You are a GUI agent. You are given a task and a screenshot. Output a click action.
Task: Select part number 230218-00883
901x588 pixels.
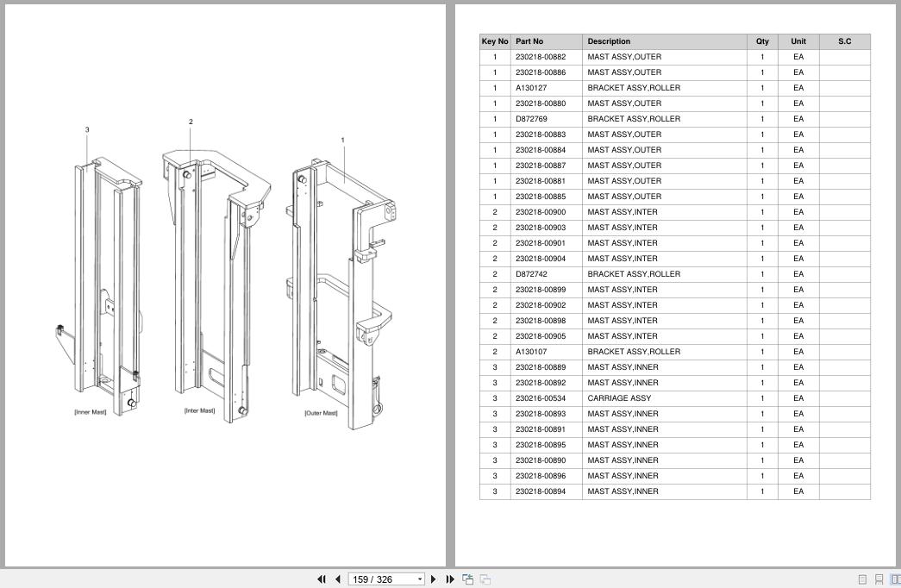540,134
